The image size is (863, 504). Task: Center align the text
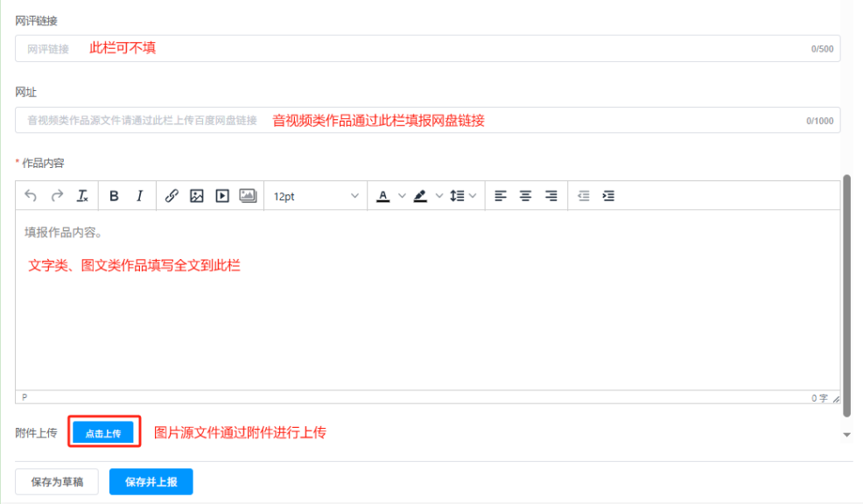click(525, 196)
